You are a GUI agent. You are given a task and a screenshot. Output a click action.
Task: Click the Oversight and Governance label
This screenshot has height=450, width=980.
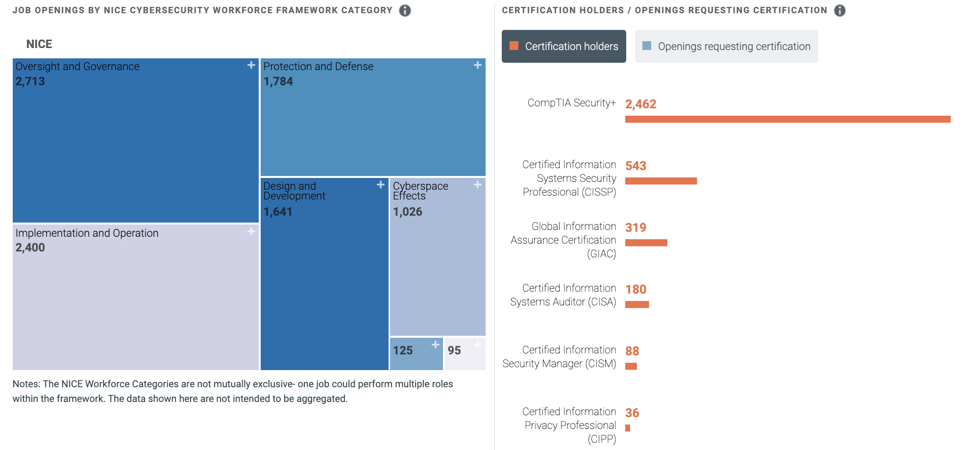(x=77, y=67)
